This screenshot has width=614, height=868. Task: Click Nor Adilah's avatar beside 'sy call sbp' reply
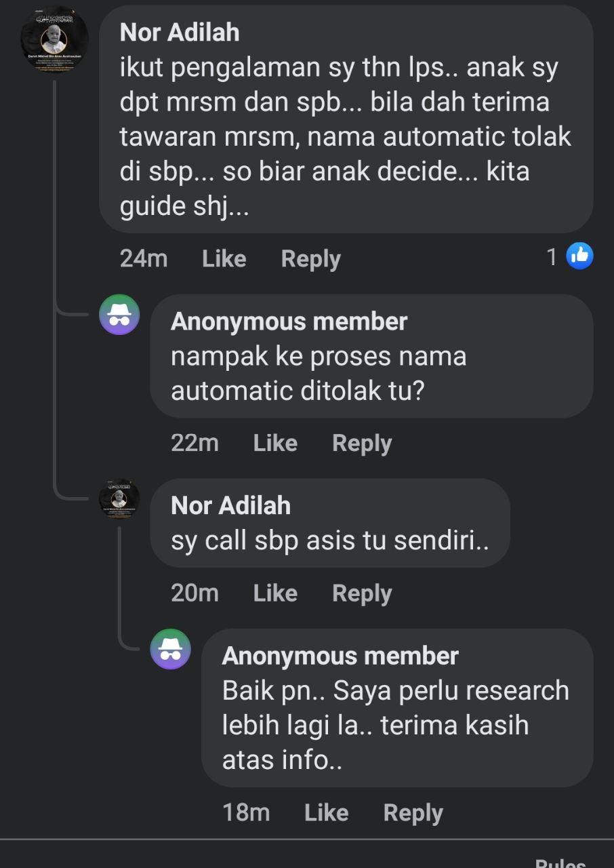(119, 499)
